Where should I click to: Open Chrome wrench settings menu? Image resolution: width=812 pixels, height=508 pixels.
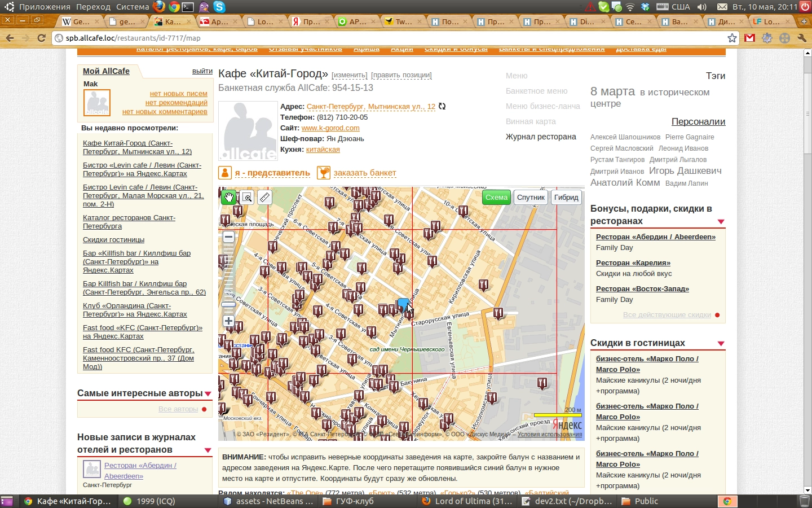point(802,38)
